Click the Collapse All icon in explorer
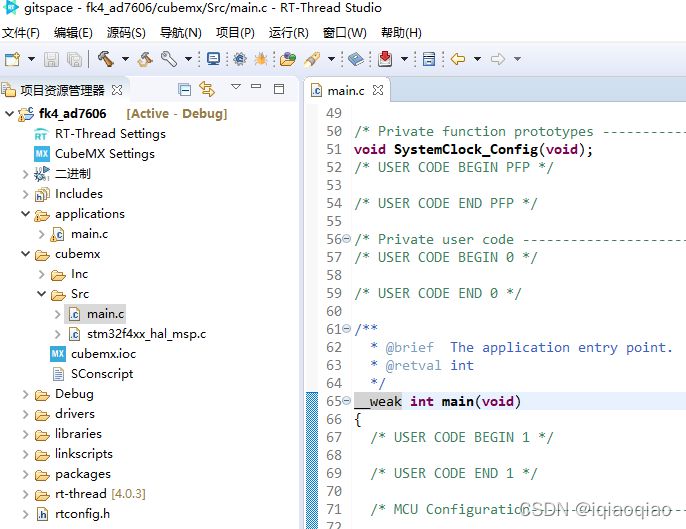This screenshot has height=529, width=686. [185, 90]
